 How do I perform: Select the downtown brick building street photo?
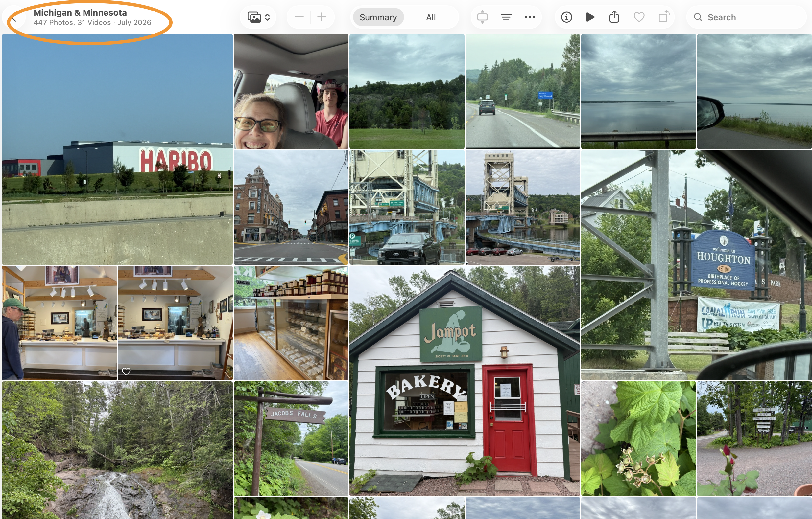coord(291,207)
